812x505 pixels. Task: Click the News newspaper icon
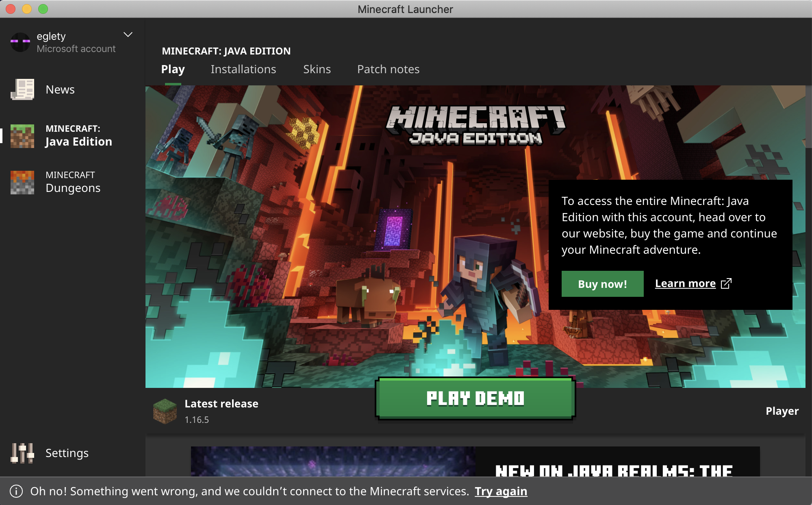click(22, 89)
